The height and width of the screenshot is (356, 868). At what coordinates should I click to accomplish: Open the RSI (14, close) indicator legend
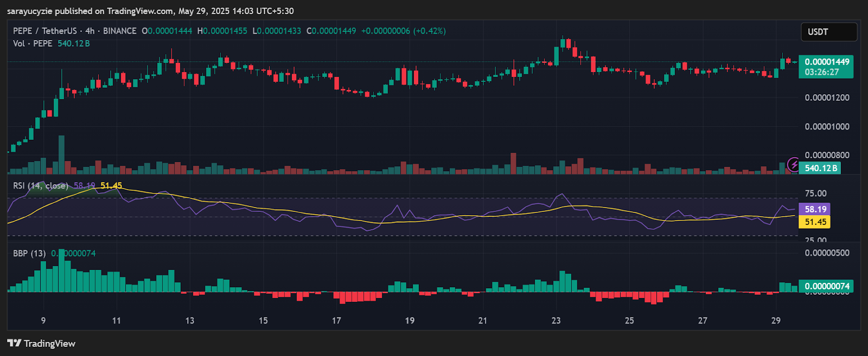pyautogui.click(x=41, y=186)
